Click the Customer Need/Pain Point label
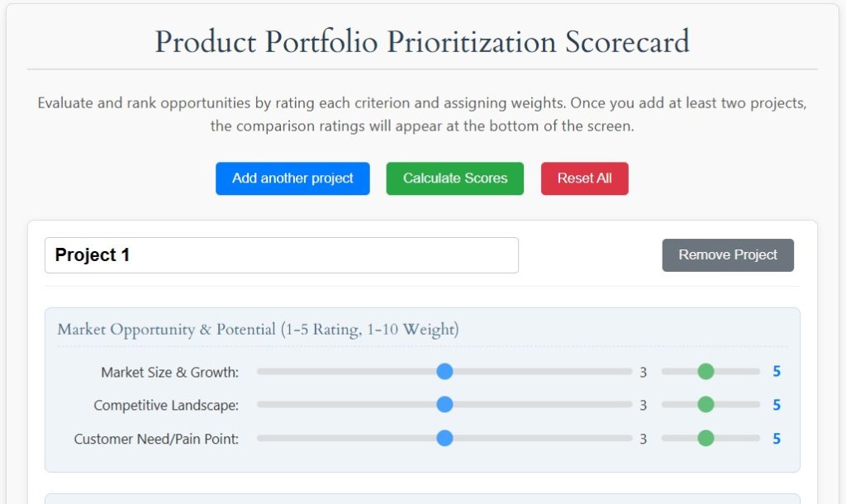The height and width of the screenshot is (504, 846). click(156, 439)
